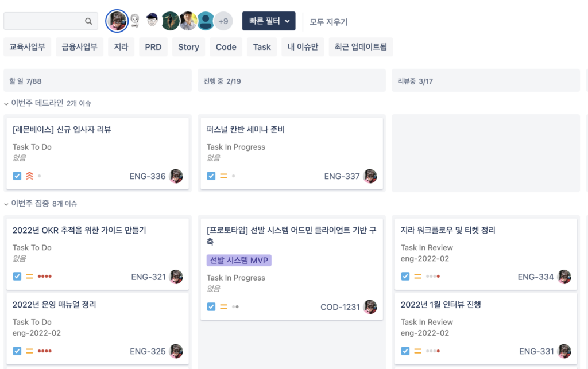Click the +9 more avatars bubble
The image size is (588, 369).
pos(223,21)
